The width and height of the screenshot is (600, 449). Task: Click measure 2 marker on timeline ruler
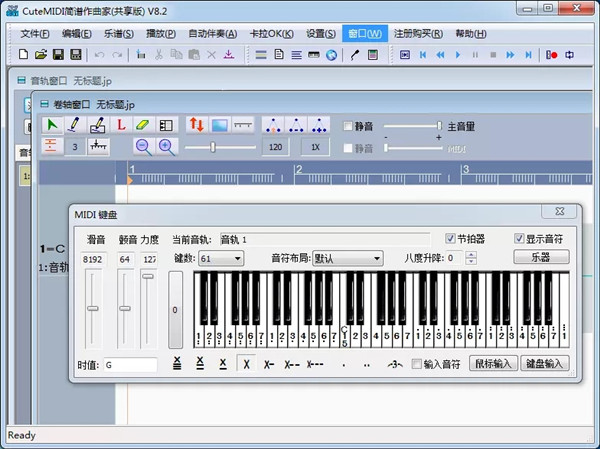[x=299, y=169]
